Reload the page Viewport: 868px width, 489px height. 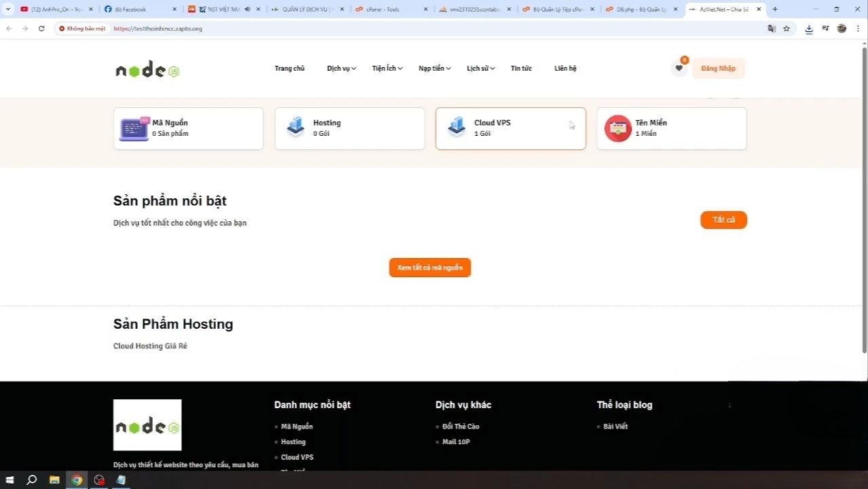pyautogui.click(x=41, y=29)
